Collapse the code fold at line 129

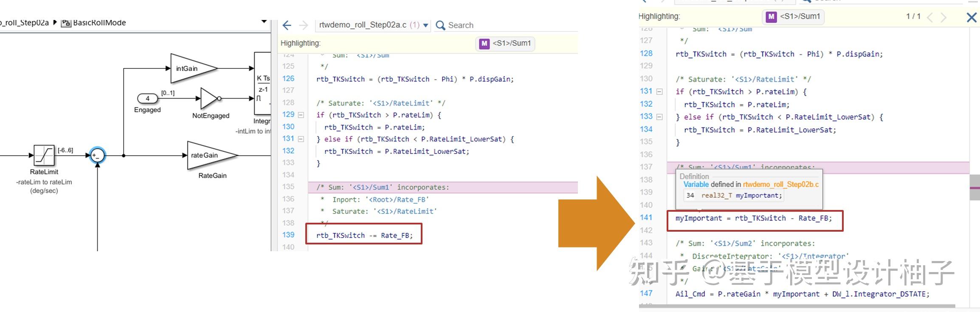pos(301,115)
